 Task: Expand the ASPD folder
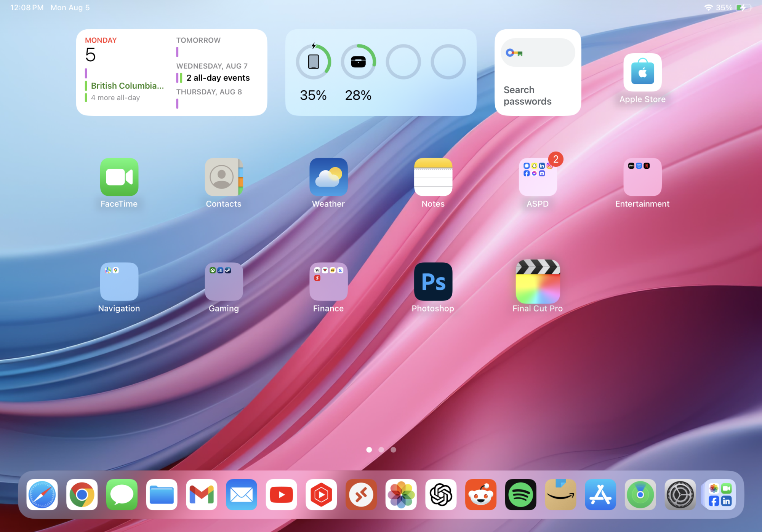(x=538, y=177)
